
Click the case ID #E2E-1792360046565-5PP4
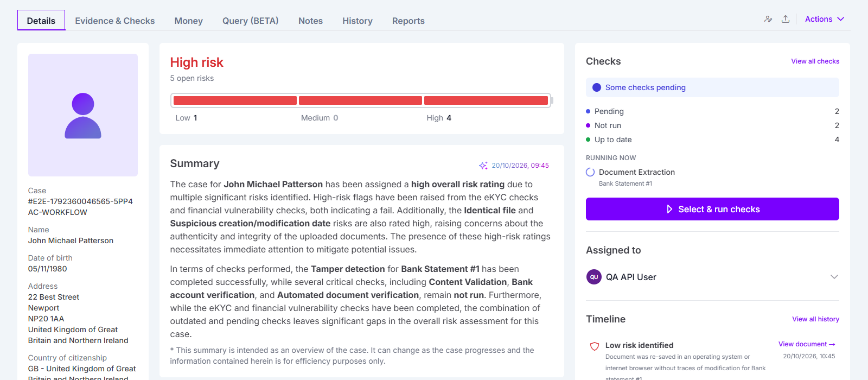tap(80, 201)
